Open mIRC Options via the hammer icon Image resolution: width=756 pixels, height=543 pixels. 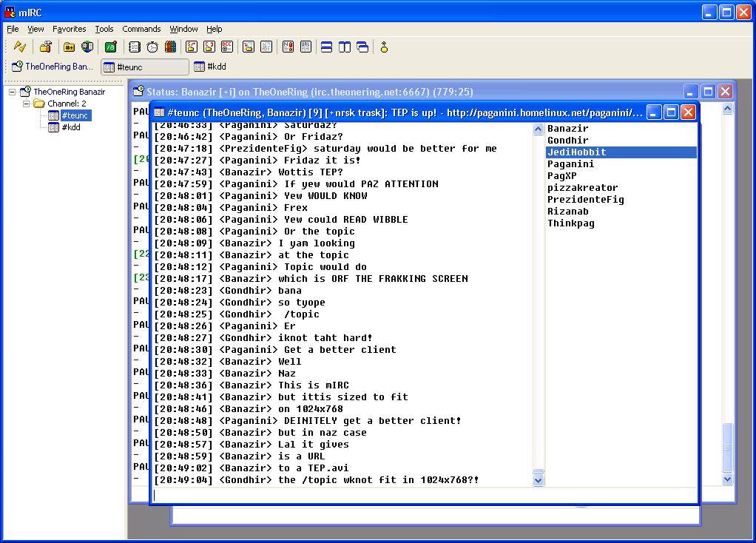point(46,47)
